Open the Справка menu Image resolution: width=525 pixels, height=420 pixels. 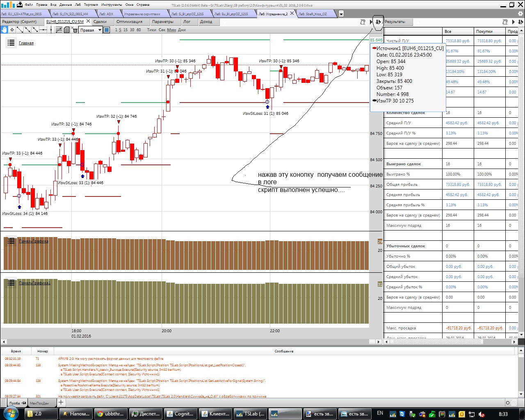[x=143, y=5]
